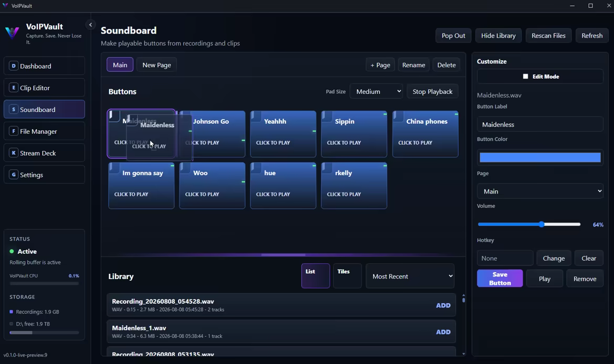614x364 pixels.
Task: Click Change hotkey button
Action: tap(554, 259)
